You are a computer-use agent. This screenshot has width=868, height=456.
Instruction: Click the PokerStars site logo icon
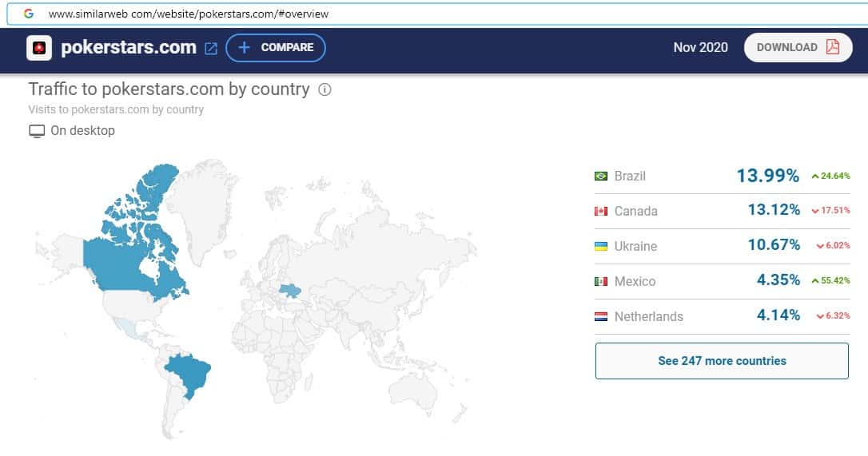[x=39, y=48]
